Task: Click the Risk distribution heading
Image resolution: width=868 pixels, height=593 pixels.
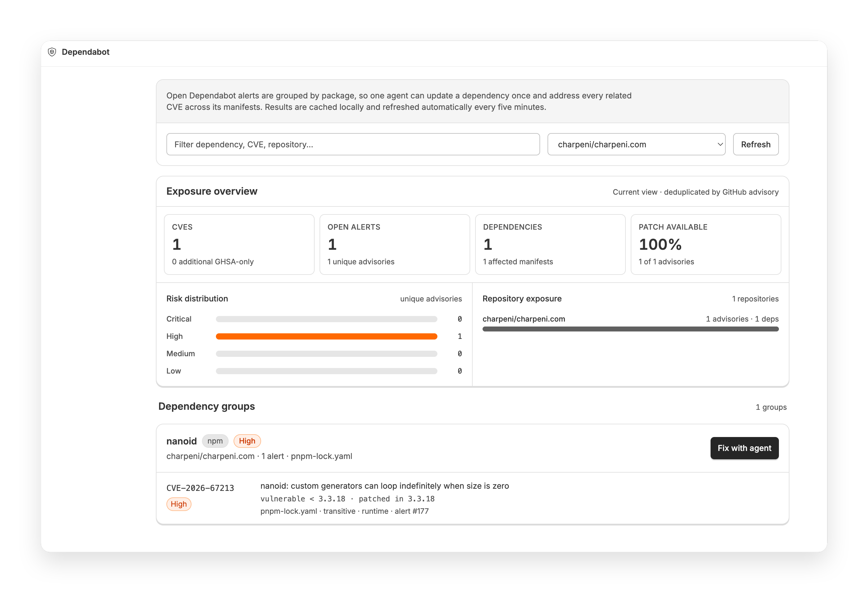Action: [x=197, y=299]
